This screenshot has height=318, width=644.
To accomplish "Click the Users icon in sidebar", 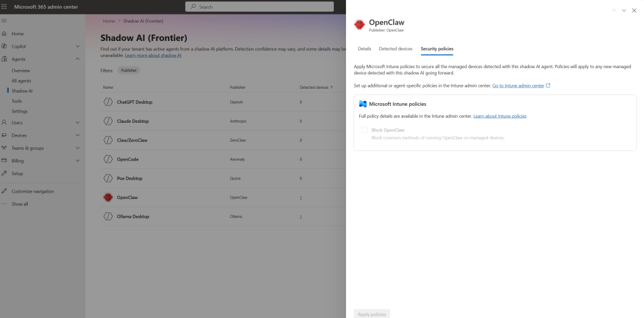I will [4, 123].
